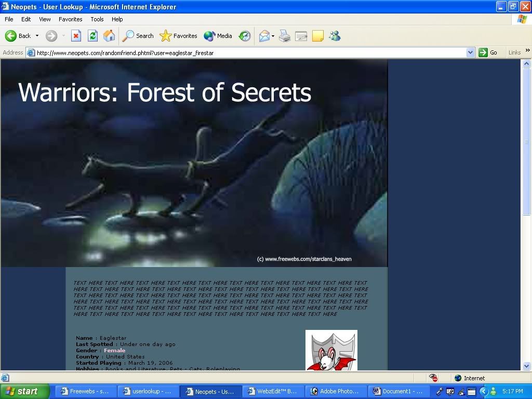
Task: Open the View menu
Action: 45,19
